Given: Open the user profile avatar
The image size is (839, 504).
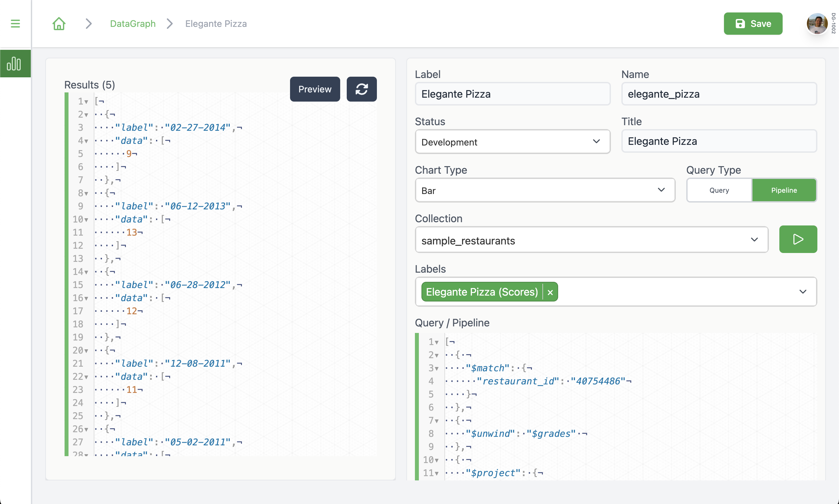Looking at the screenshot, I should tap(817, 24).
